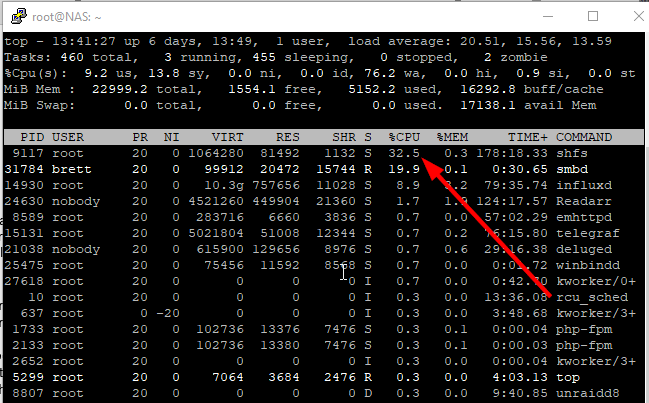Click the 19.9 CPU value for smbd
Image resolution: width=649 pixels, height=403 pixels.
[404, 169]
